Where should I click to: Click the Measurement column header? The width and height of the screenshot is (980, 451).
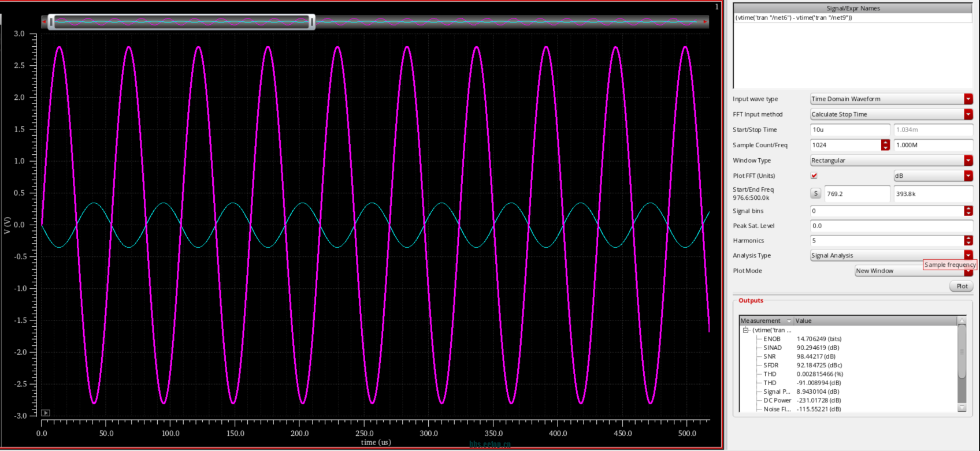(766, 320)
